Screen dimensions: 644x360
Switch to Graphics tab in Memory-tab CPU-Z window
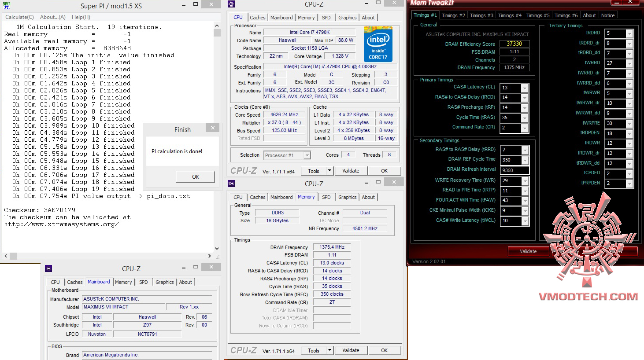coord(348,197)
